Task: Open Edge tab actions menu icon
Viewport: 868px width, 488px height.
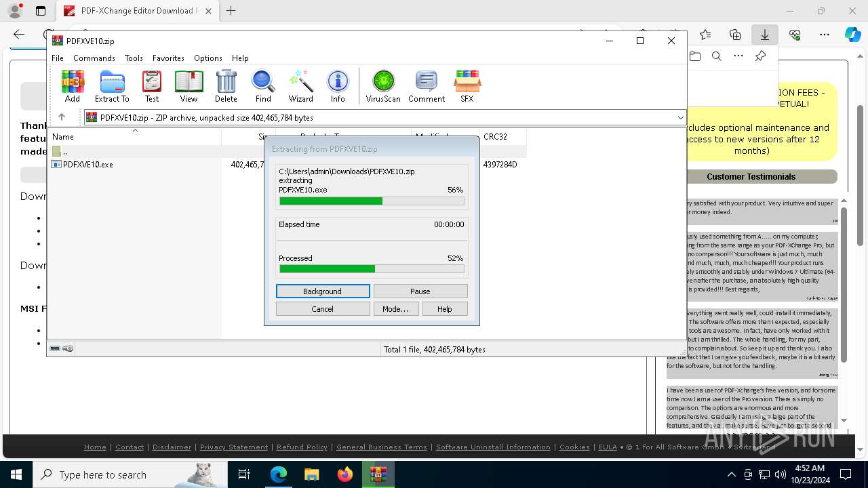Action: [x=41, y=11]
